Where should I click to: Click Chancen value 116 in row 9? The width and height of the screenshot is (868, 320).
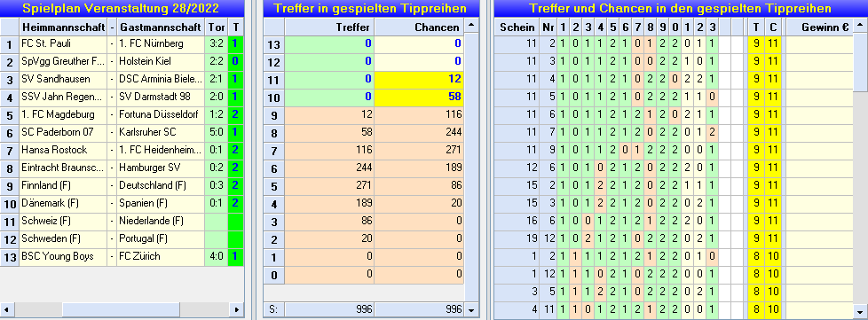(x=419, y=115)
